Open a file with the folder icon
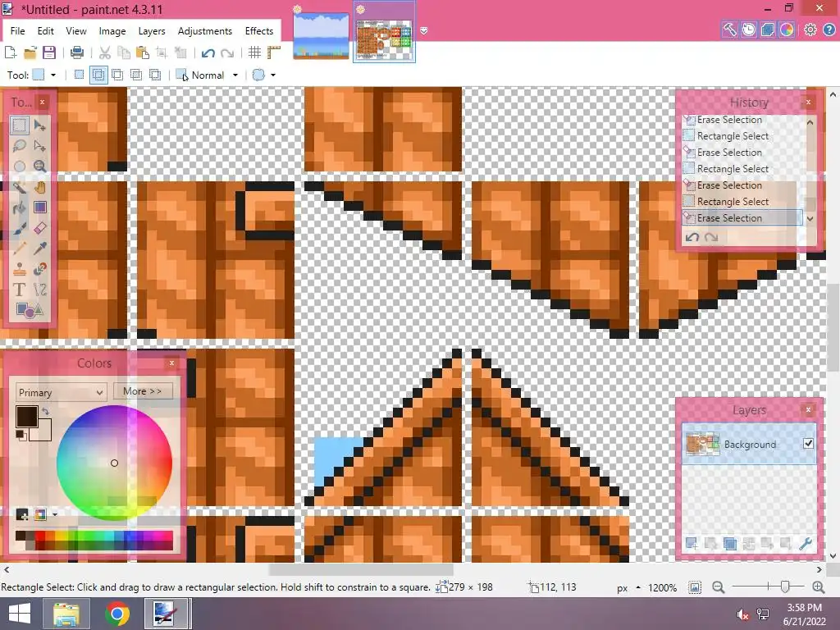The image size is (840, 630). point(30,52)
